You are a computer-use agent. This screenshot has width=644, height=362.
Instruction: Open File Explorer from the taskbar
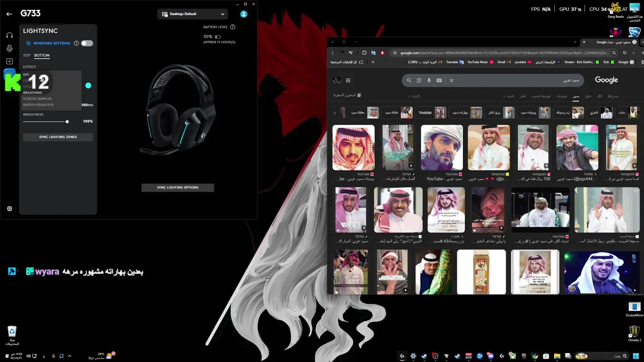coord(557,356)
